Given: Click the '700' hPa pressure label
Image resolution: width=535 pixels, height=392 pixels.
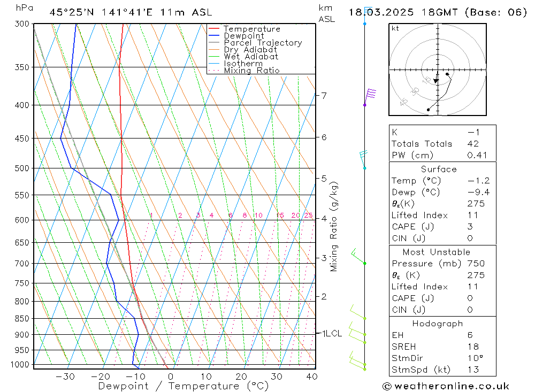Looking at the screenshot, I should tap(22, 263).
